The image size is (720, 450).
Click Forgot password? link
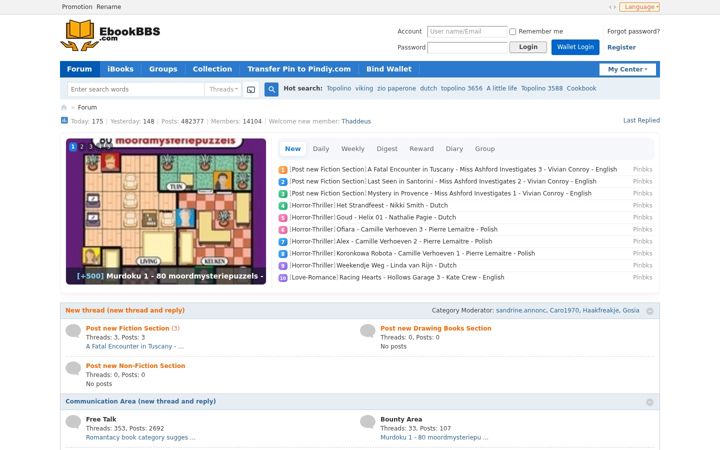(x=633, y=32)
